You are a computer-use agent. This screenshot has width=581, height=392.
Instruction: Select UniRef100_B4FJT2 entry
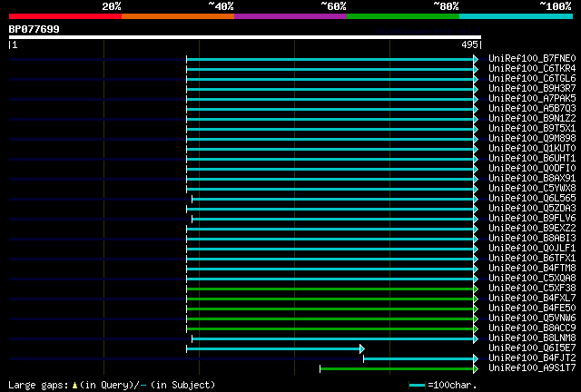(x=532, y=358)
